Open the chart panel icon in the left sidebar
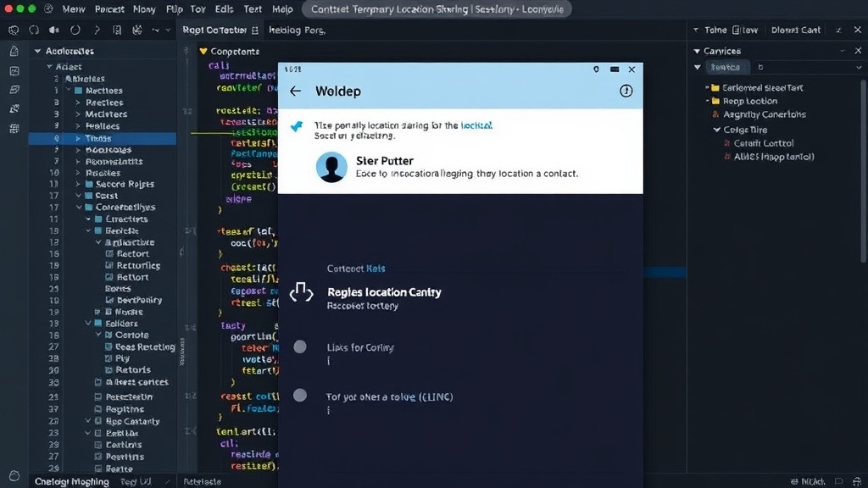 click(x=14, y=71)
